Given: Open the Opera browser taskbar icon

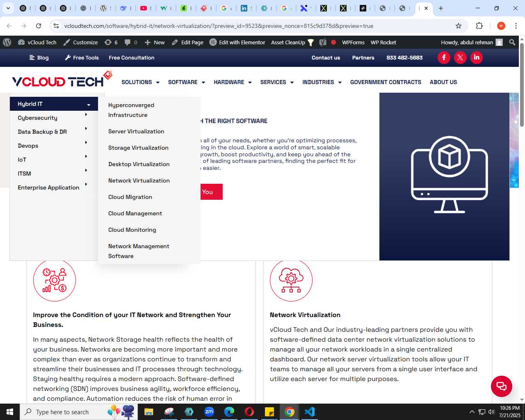Looking at the screenshot, I should [x=249, y=412].
